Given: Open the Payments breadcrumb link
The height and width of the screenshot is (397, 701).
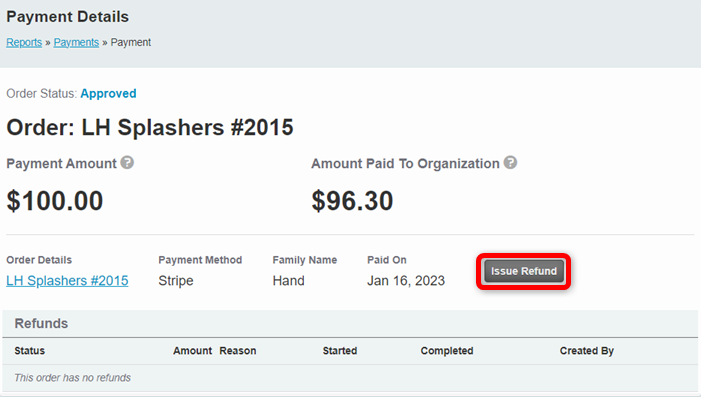Looking at the screenshot, I should (76, 42).
